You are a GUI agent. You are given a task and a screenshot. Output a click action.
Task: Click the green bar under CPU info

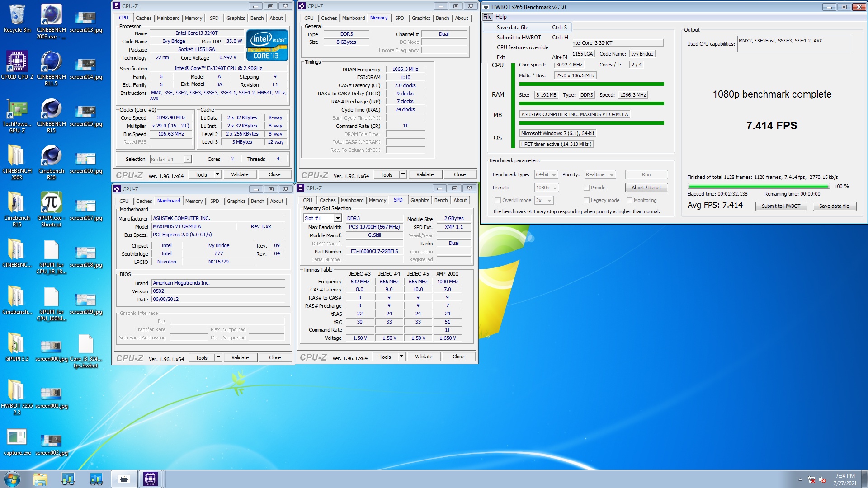coord(591,84)
